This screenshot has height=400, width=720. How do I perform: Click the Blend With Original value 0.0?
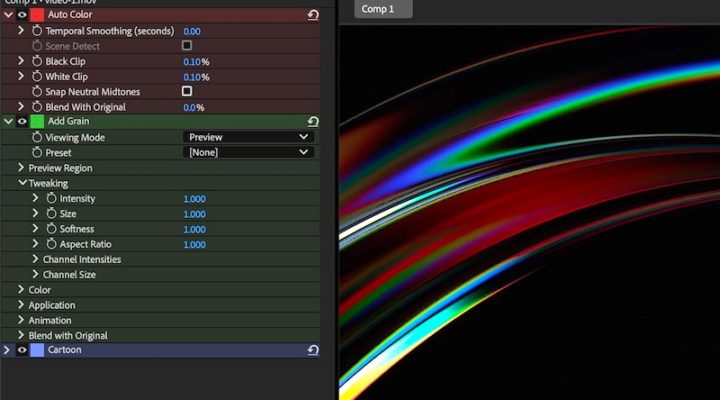189,107
